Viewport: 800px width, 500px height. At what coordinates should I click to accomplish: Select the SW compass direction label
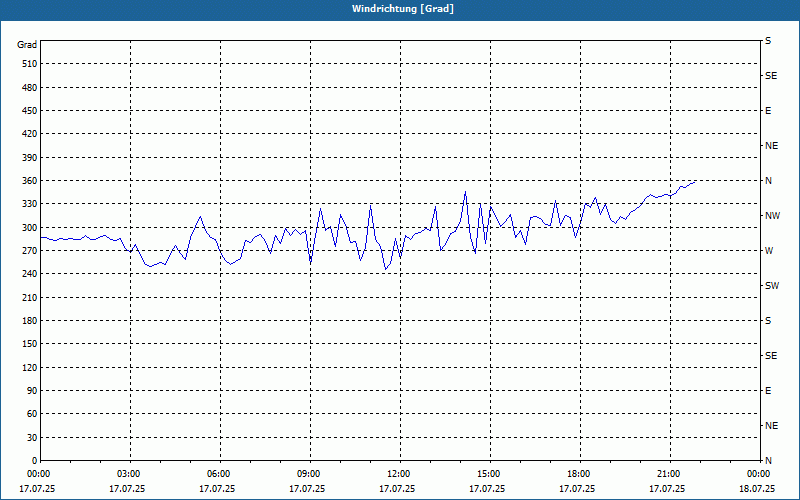(x=772, y=286)
